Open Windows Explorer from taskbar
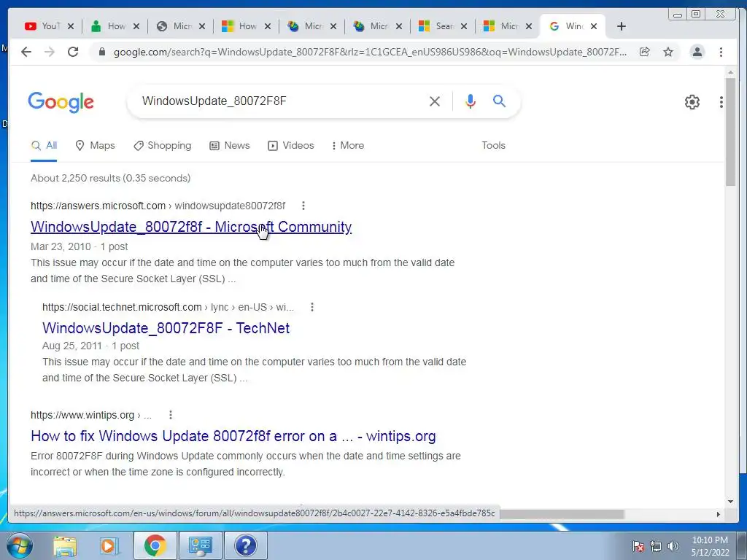Screen dimensions: 747x560 click(65, 545)
